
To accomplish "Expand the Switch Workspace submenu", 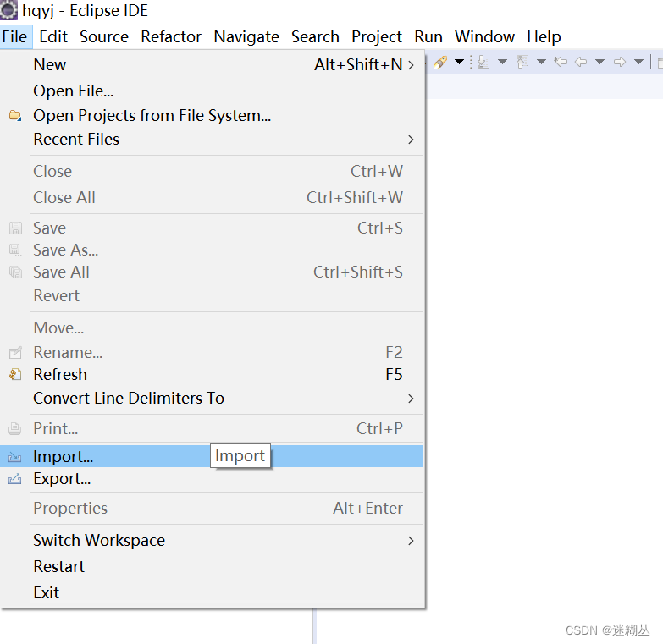I will (212, 540).
